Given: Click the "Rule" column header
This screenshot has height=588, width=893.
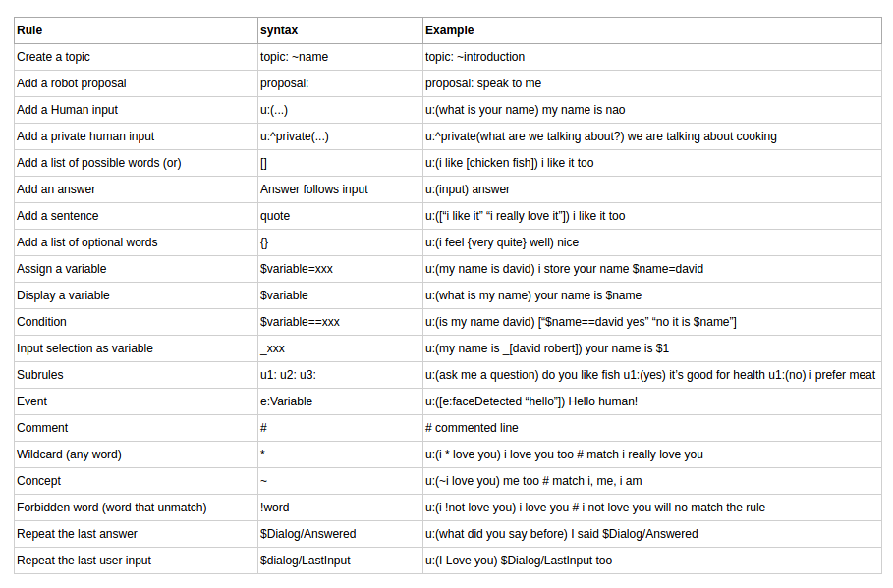Looking at the screenshot, I should 29,30.
